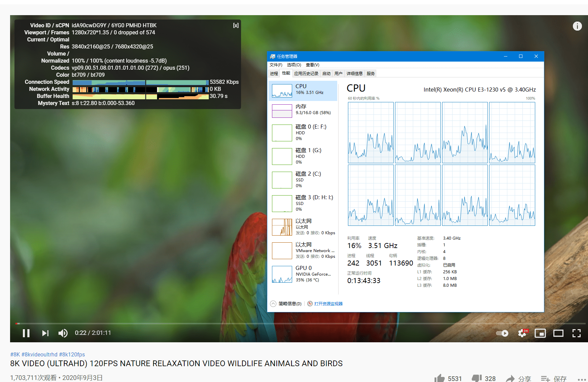Click the #8k120fps hashtag link

(72, 354)
